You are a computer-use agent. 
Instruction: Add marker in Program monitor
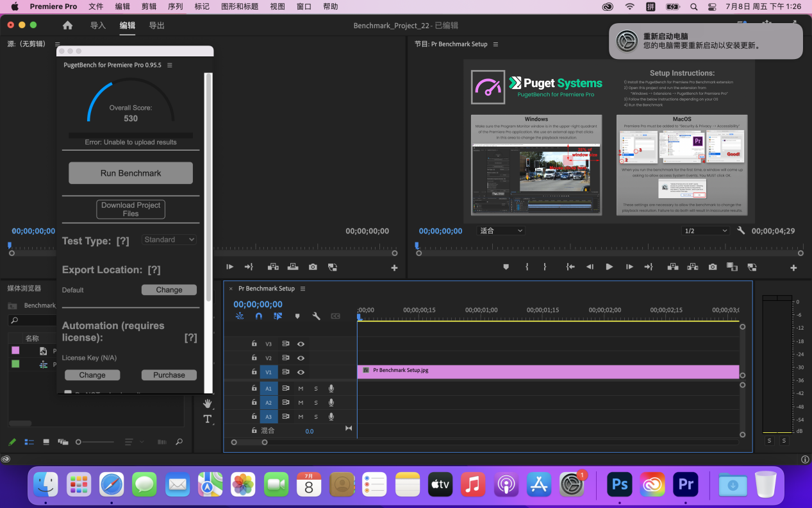click(x=506, y=267)
